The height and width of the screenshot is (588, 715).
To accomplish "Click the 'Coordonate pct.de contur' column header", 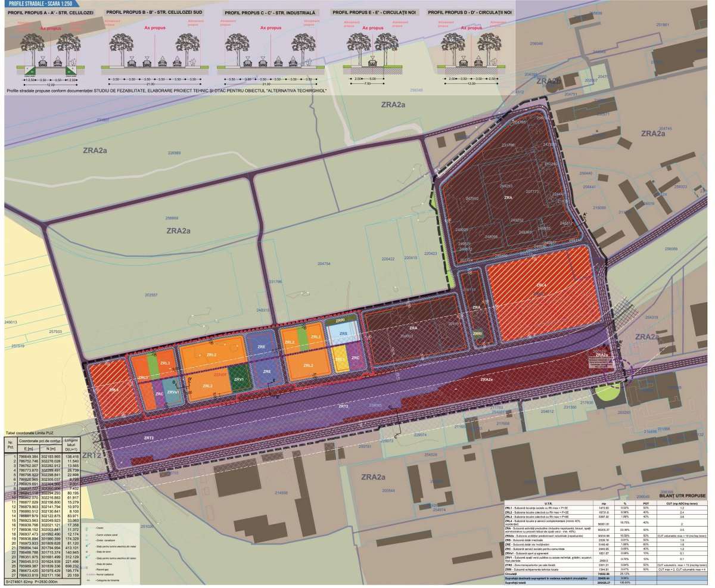I will pos(39,440).
